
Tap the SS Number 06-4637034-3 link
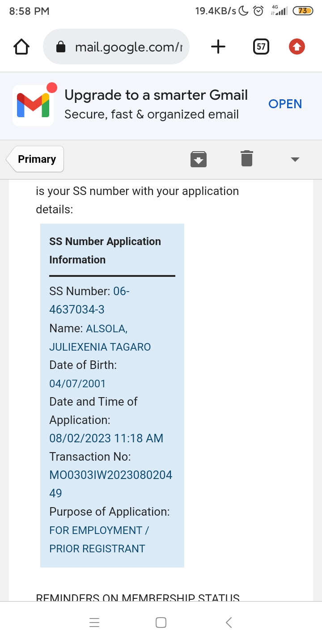coord(77,309)
